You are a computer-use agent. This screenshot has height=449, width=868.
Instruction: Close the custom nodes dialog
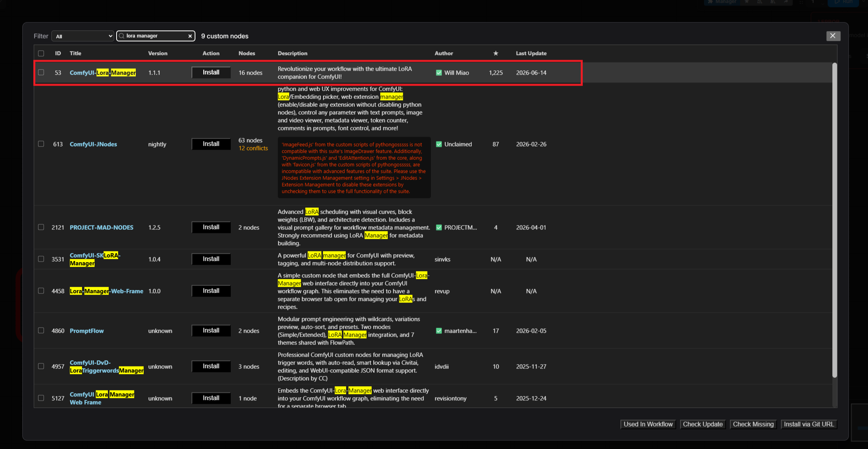coord(833,36)
